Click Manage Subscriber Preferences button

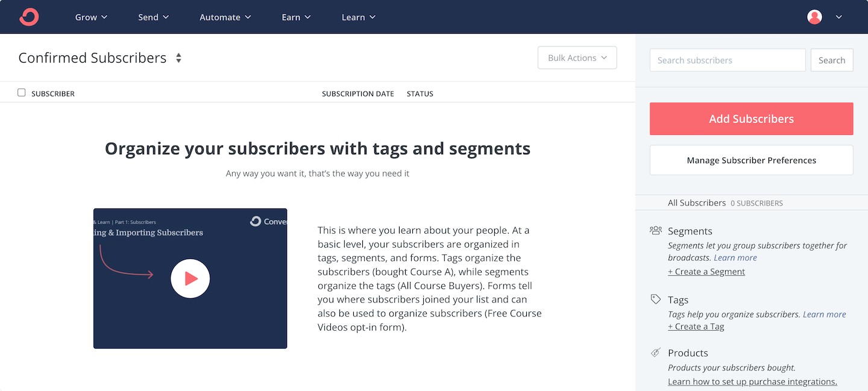751,160
